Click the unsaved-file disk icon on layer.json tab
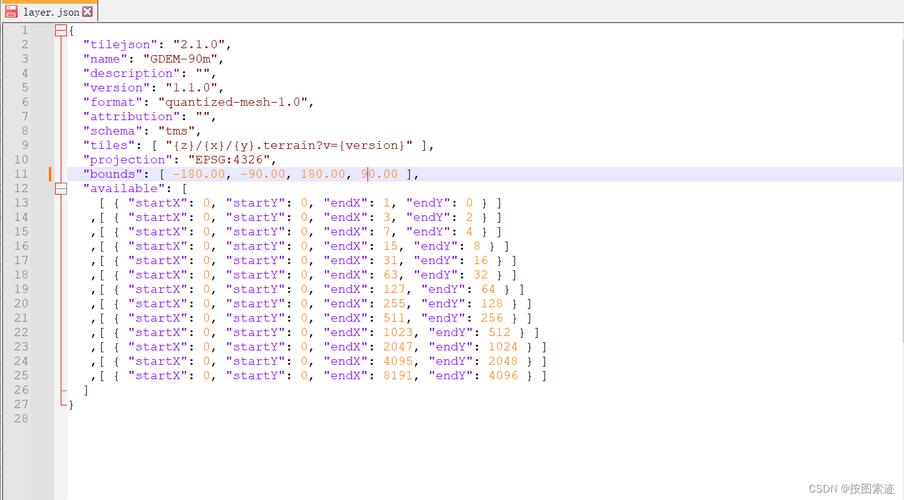 tap(12, 12)
